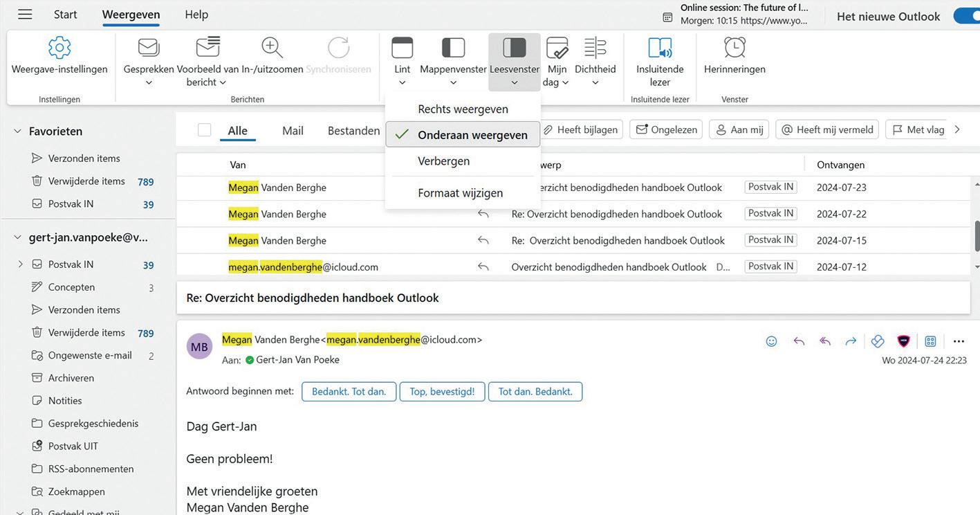
Task: Open the apps grid icon in message header
Action: [x=930, y=341]
